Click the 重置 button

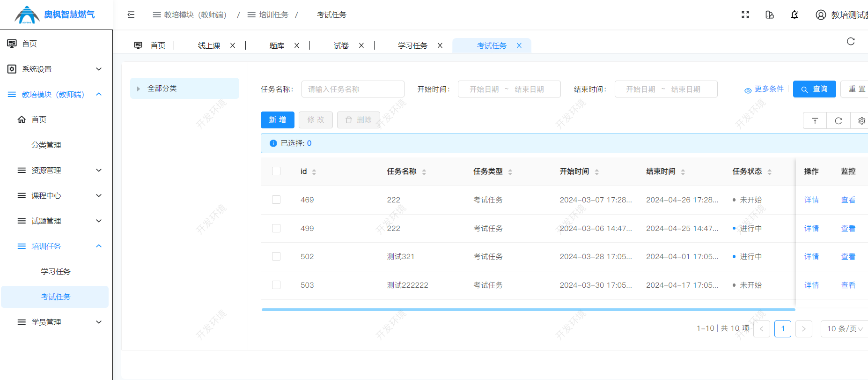point(855,89)
